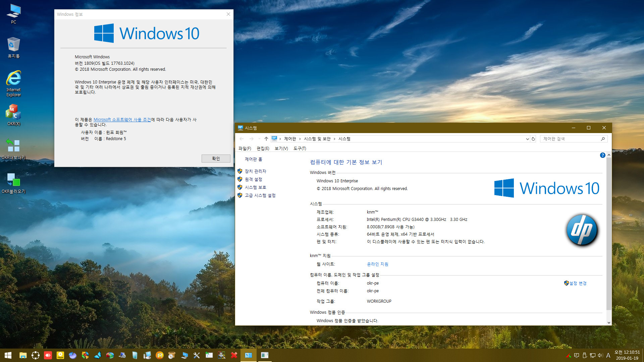
Task: Select the 'WORKGROUP' work group value
Action: point(379,301)
